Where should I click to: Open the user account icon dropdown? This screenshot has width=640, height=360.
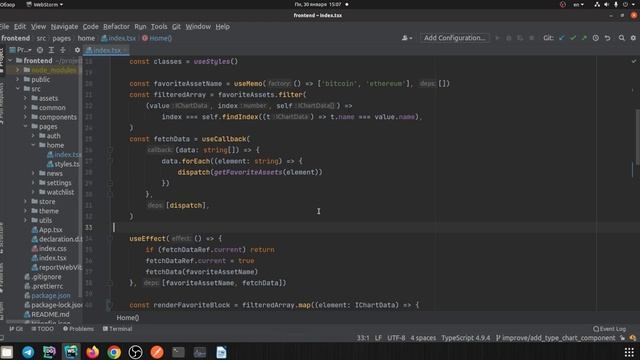(407, 38)
